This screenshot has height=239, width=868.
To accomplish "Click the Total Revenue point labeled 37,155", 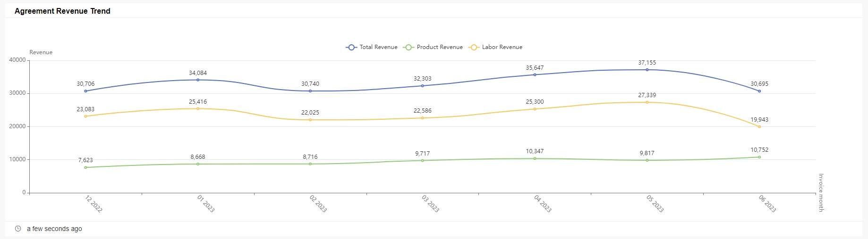I will (647, 70).
